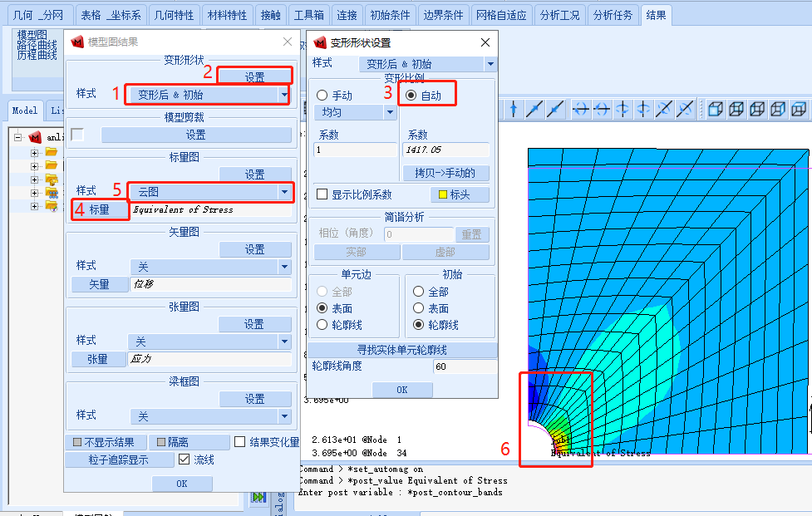Screen dimensions: 812x516
Task: Click the 路径曲线 menu entry
Action: click(x=37, y=45)
